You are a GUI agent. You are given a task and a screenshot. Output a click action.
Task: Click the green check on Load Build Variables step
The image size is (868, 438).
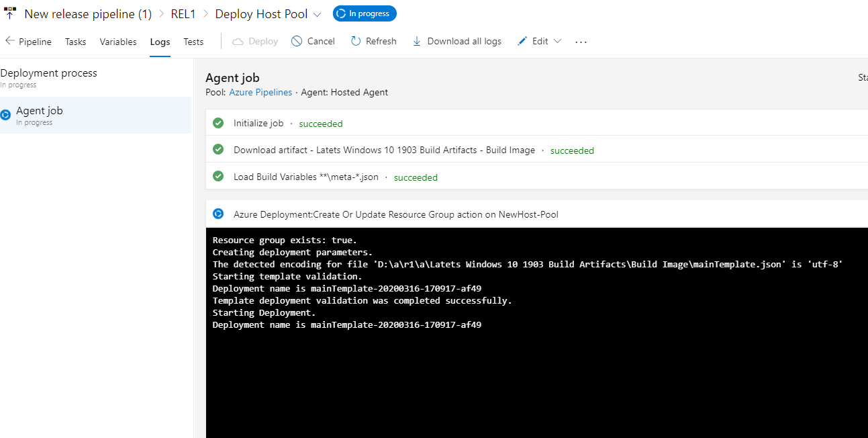218,176
